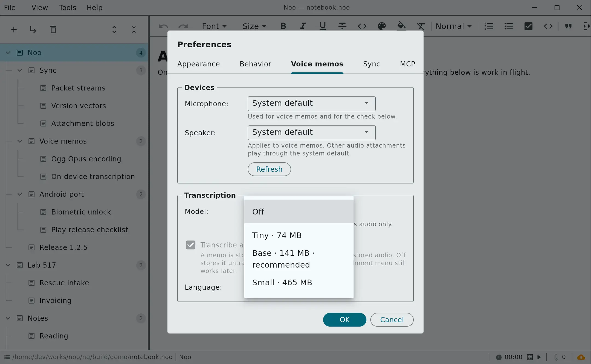Open the Speaker dropdown
591x364 pixels.
coord(312,133)
